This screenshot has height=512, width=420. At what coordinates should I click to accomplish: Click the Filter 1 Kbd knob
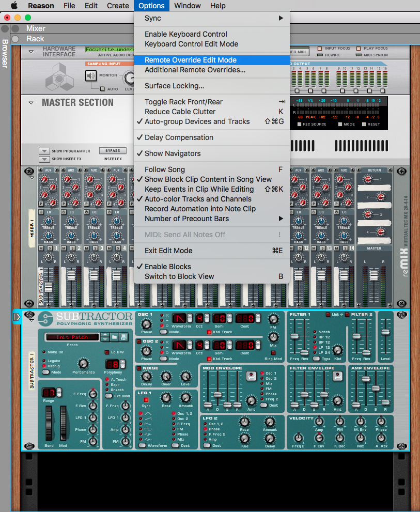pyautogui.click(x=337, y=350)
